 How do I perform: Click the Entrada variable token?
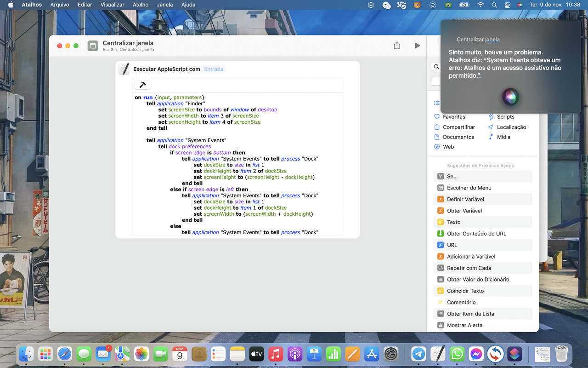click(214, 69)
